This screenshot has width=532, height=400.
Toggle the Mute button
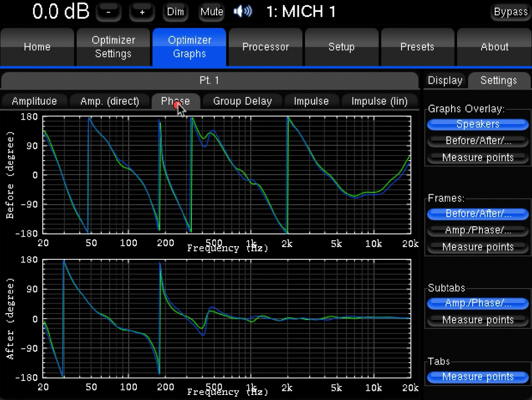click(211, 12)
